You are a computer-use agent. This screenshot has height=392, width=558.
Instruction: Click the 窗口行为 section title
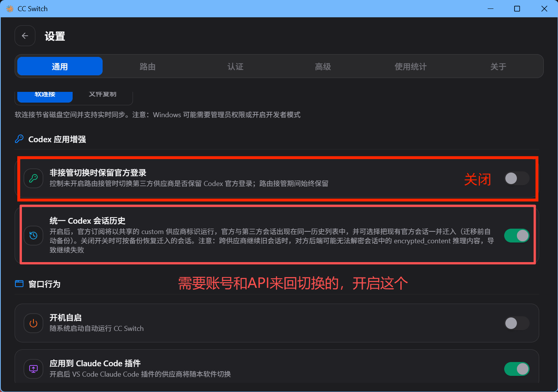(45, 284)
